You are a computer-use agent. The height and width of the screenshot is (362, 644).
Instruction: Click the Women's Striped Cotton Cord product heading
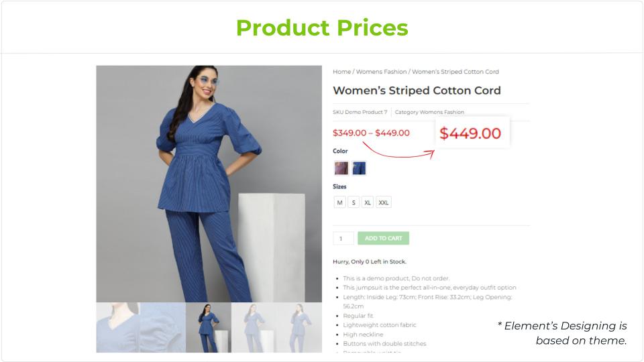[417, 90]
